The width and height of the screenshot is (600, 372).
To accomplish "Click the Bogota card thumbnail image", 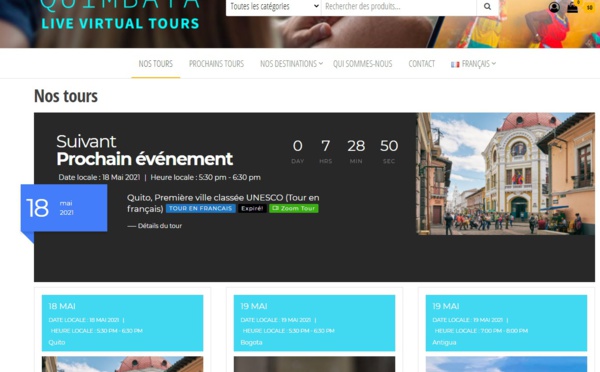I will (314, 364).
